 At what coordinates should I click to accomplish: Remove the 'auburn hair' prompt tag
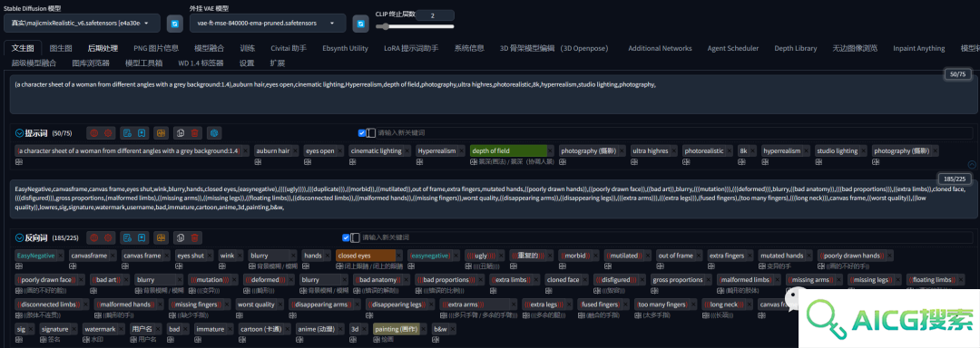(296, 151)
